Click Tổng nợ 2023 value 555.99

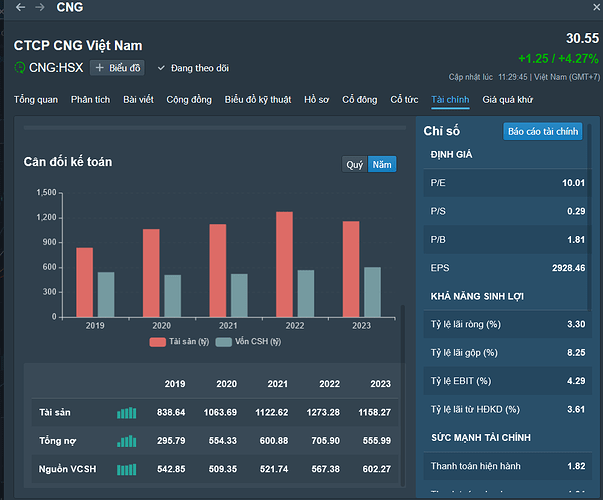(376, 441)
